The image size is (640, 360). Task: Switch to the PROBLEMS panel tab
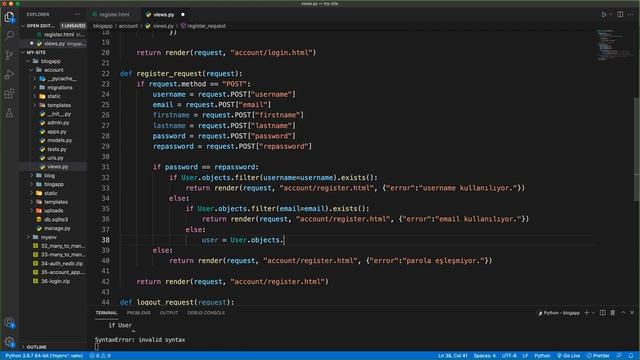click(x=138, y=313)
